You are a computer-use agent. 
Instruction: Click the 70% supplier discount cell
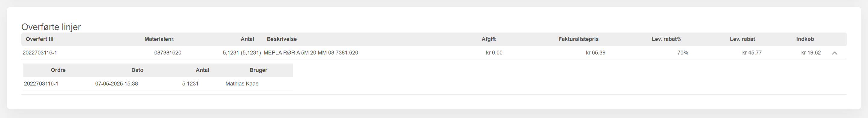coord(683,53)
